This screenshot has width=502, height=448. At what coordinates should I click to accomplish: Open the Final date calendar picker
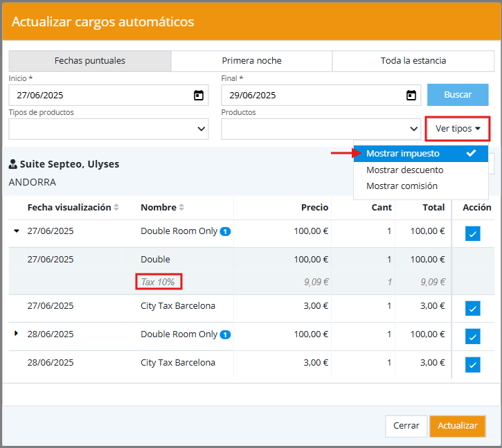tap(411, 96)
